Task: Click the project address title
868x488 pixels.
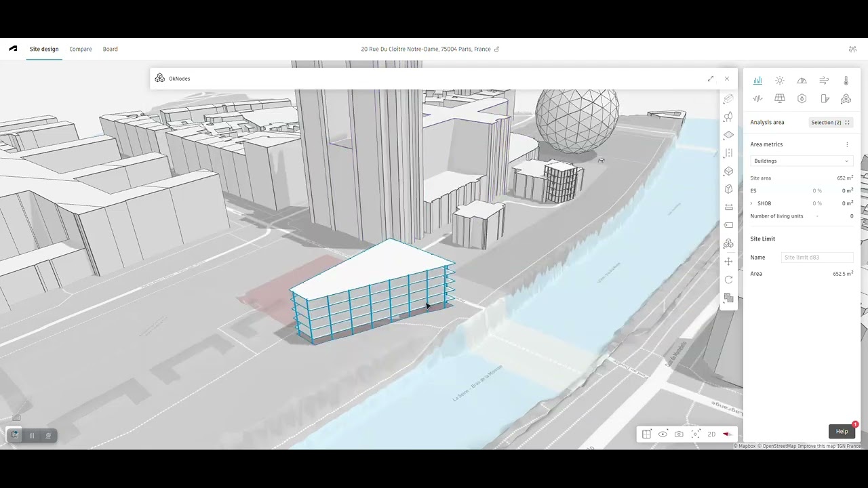Action: tap(426, 49)
